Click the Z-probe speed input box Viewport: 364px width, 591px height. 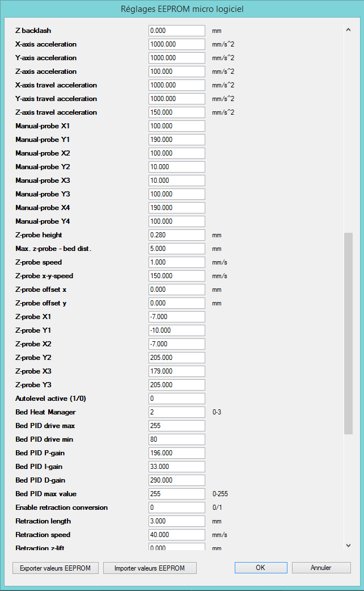[176, 262]
